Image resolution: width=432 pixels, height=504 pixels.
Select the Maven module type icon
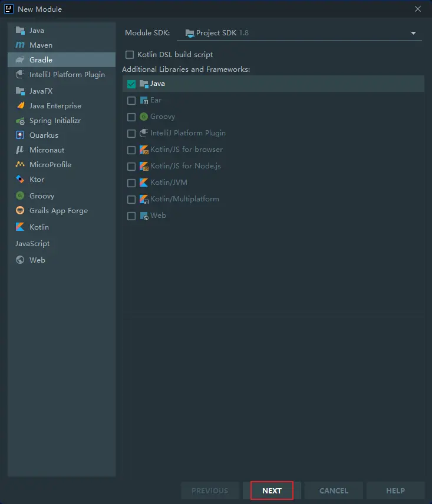pyautogui.click(x=20, y=45)
